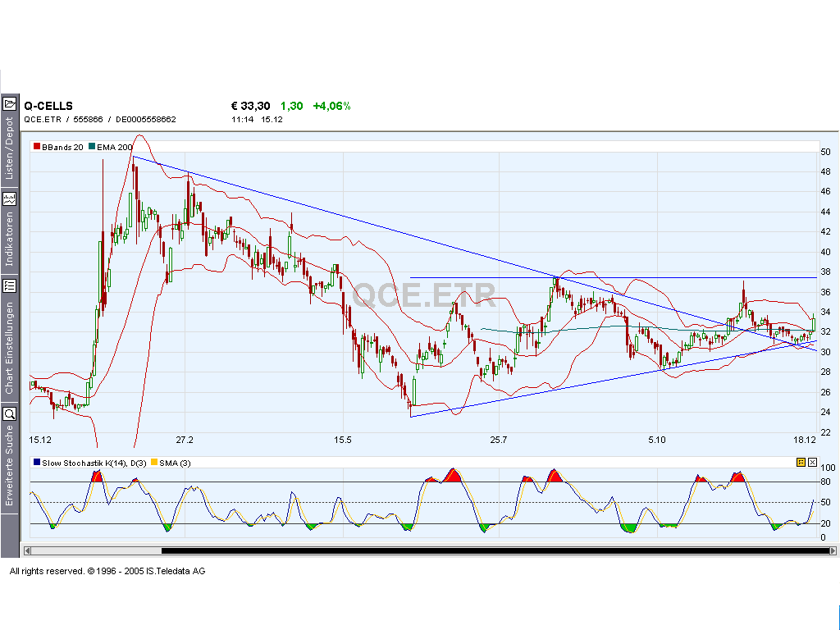Screen dimensions: 840x630
Task: Click the +4,06% percentage change
Action: [x=331, y=106]
